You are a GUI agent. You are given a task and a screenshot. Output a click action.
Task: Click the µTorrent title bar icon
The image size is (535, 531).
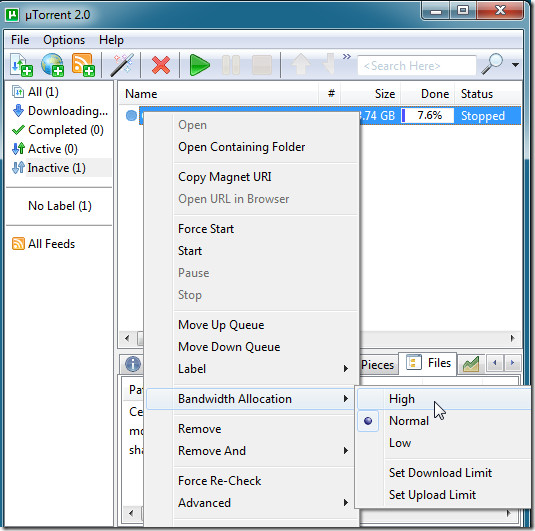point(13,15)
